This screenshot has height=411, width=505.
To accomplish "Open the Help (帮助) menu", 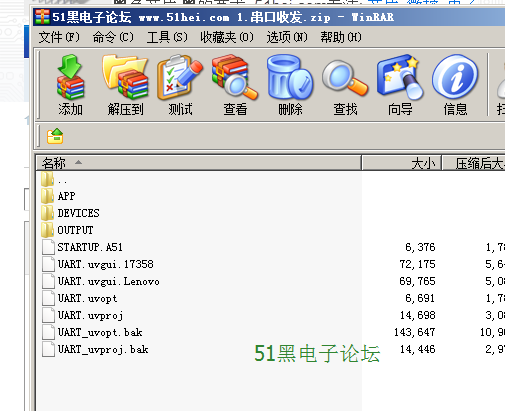I will [x=341, y=37].
